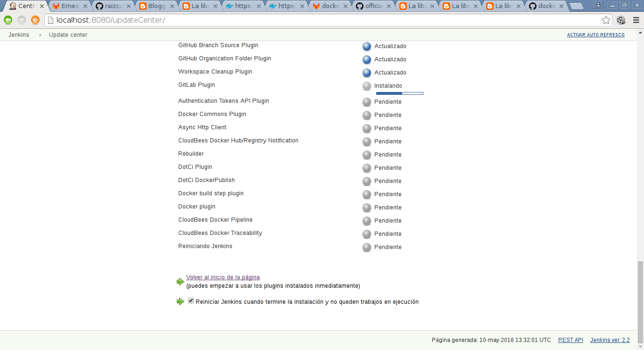Click the Volver al inicio de la página link
Viewport: 644px width, 350px height.
(x=223, y=277)
